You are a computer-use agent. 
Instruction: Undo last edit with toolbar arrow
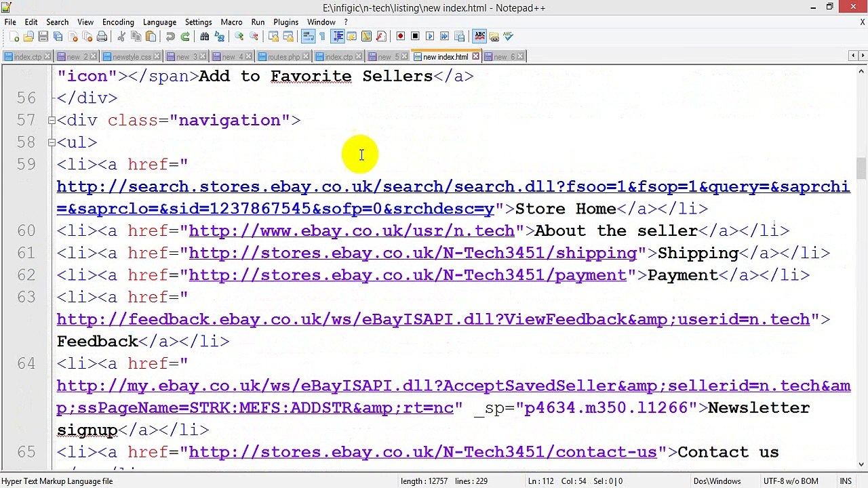point(170,37)
